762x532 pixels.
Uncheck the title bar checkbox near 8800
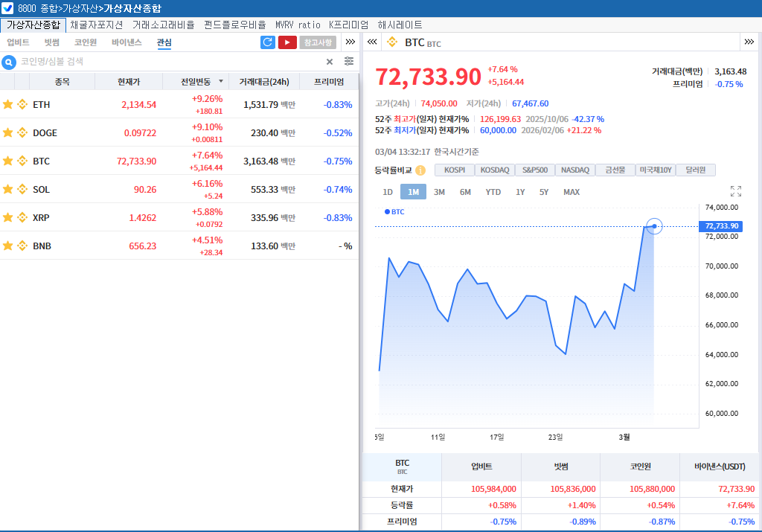[x=7, y=8]
